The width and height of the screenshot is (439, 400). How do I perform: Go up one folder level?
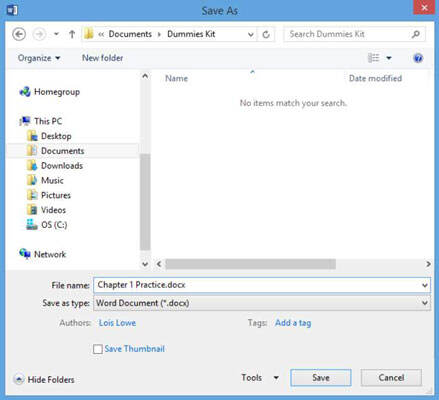[72, 34]
